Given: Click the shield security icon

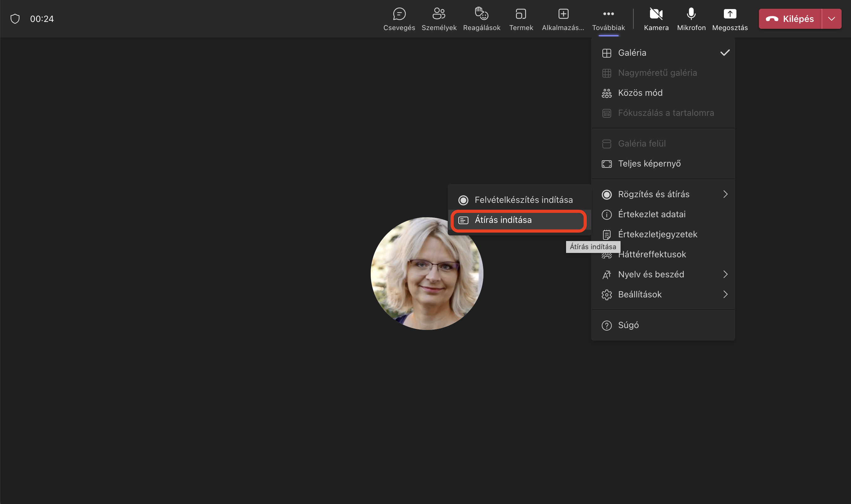Looking at the screenshot, I should 15,19.
